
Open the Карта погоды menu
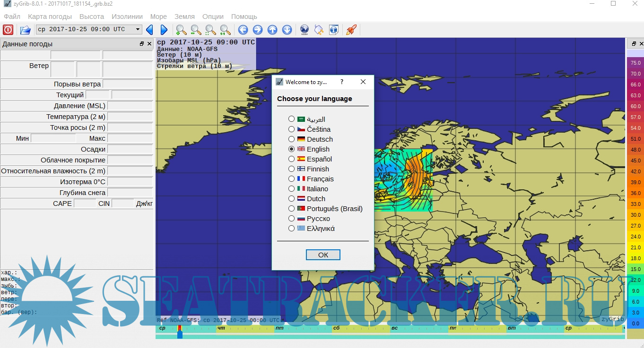coord(50,17)
